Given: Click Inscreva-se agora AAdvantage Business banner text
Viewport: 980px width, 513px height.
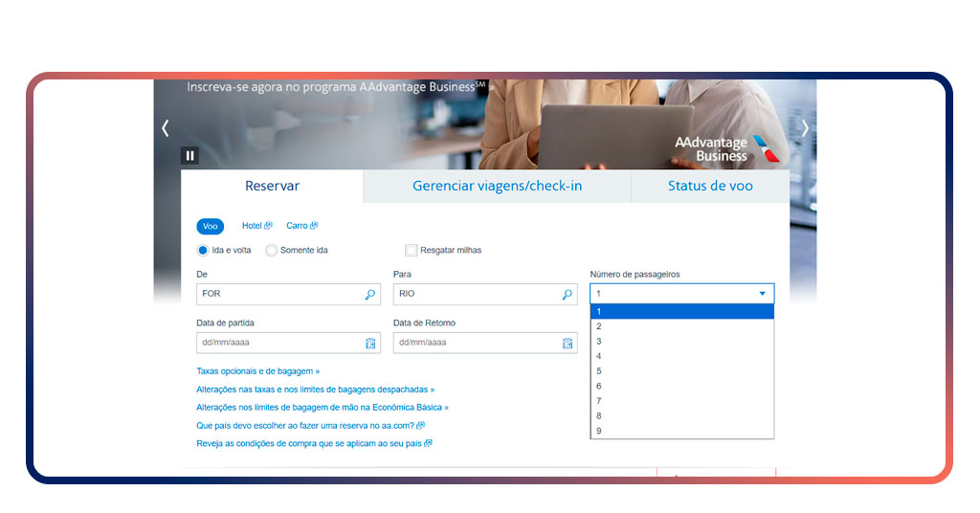Looking at the screenshot, I should click(x=341, y=87).
